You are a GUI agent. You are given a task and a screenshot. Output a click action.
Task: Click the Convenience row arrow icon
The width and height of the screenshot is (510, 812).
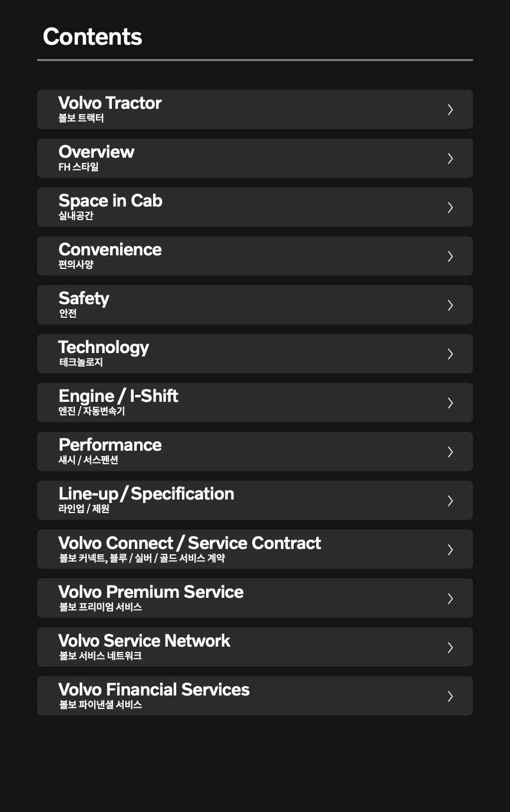pos(450,256)
